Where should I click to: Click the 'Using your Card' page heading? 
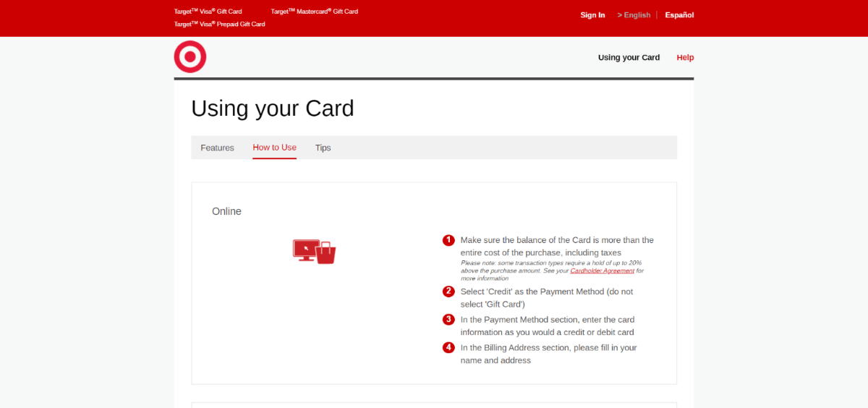pyautogui.click(x=273, y=108)
